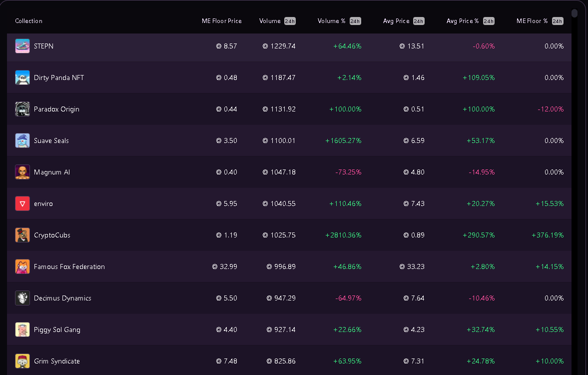Click Famous Fox Federation floor price 32.99
This screenshot has height=375, width=588.
225,267
